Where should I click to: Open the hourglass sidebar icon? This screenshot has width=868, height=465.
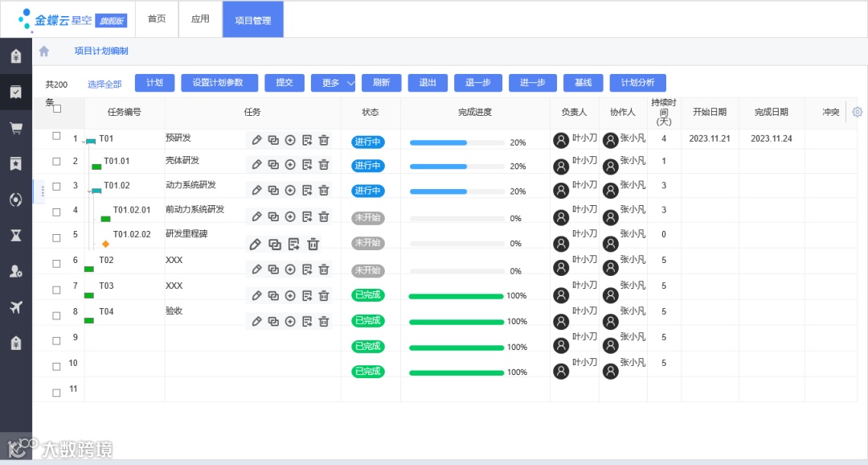[x=16, y=236]
